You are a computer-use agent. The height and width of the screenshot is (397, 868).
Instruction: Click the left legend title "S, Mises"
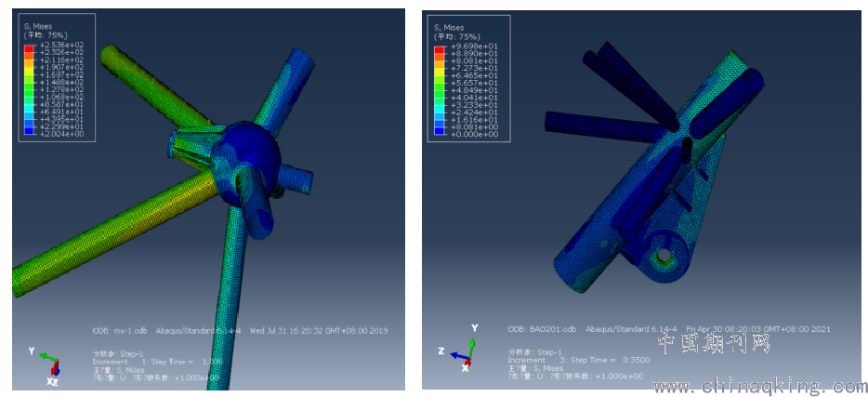click(x=38, y=27)
